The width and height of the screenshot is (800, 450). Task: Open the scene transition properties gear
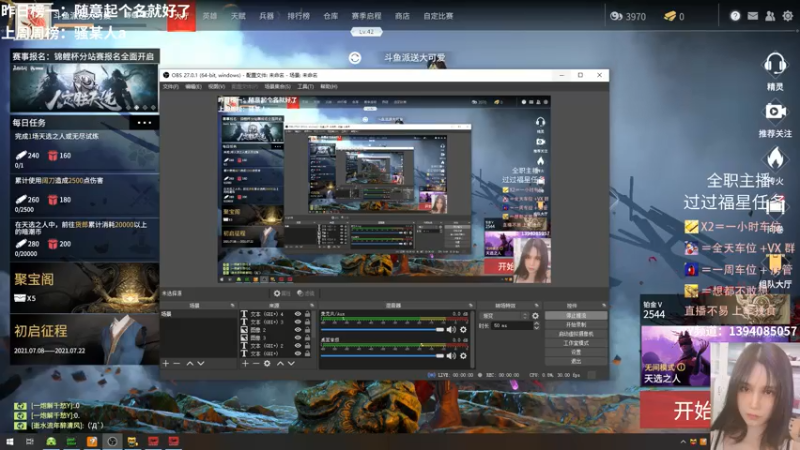coord(535,316)
